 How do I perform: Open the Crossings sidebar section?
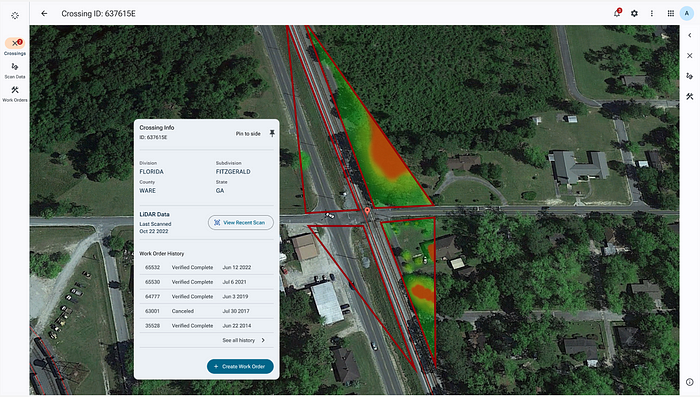pos(15,46)
